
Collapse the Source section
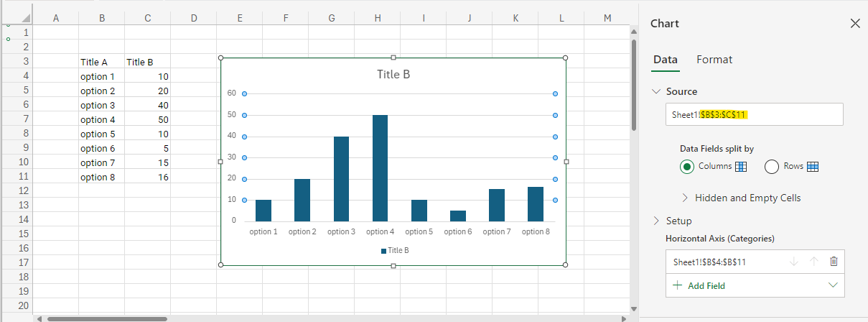[x=655, y=91]
